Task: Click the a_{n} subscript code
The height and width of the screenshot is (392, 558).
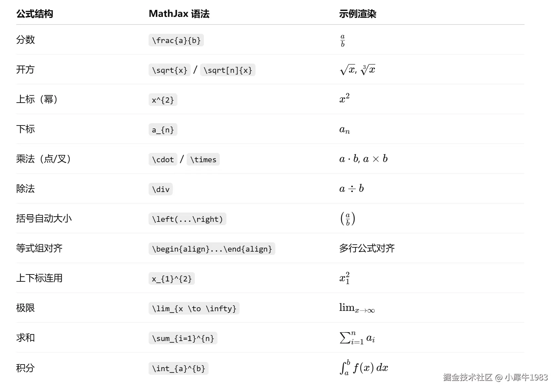Action: pos(163,130)
